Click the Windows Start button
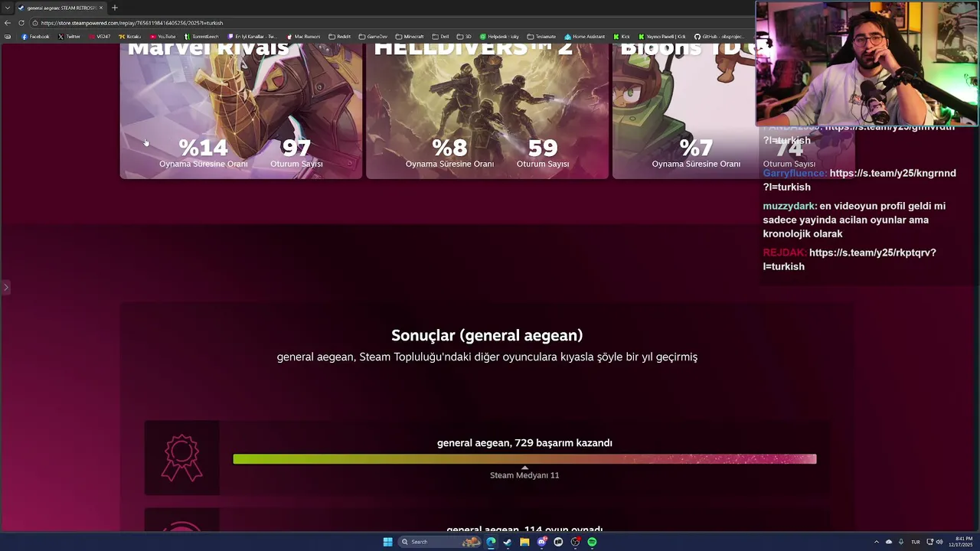Viewport: 980px width, 551px height. click(387, 542)
